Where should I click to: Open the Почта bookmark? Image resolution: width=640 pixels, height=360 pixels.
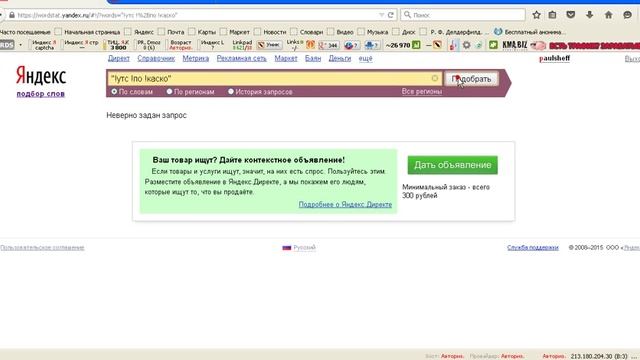171,32
